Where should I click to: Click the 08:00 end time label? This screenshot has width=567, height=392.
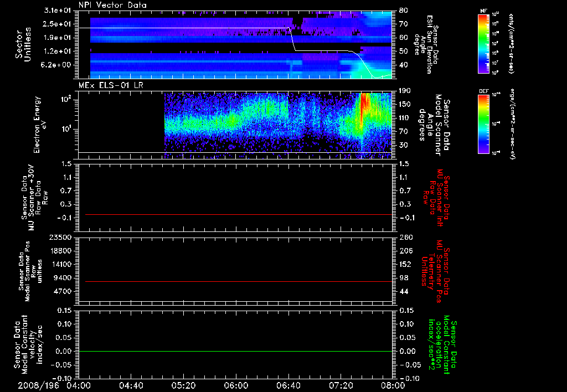coord(393,385)
